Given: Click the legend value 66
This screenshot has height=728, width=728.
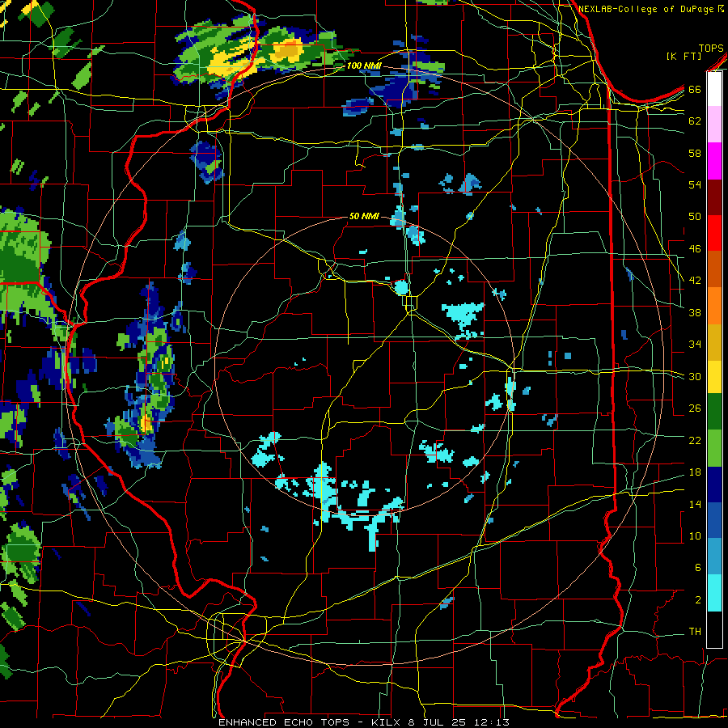Looking at the screenshot, I should point(695,89).
